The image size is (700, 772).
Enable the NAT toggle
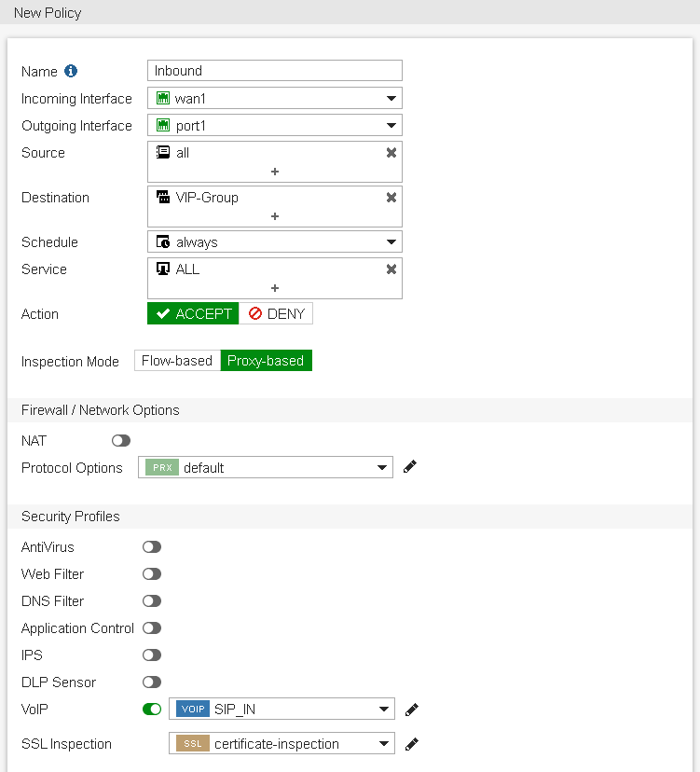coord(120,440)
